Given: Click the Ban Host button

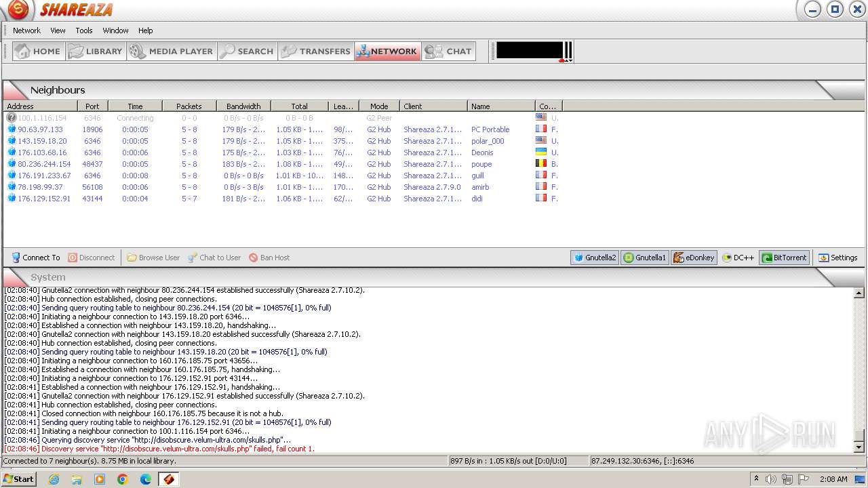Looking at the screenshot, I should click(x=269, y=258).
